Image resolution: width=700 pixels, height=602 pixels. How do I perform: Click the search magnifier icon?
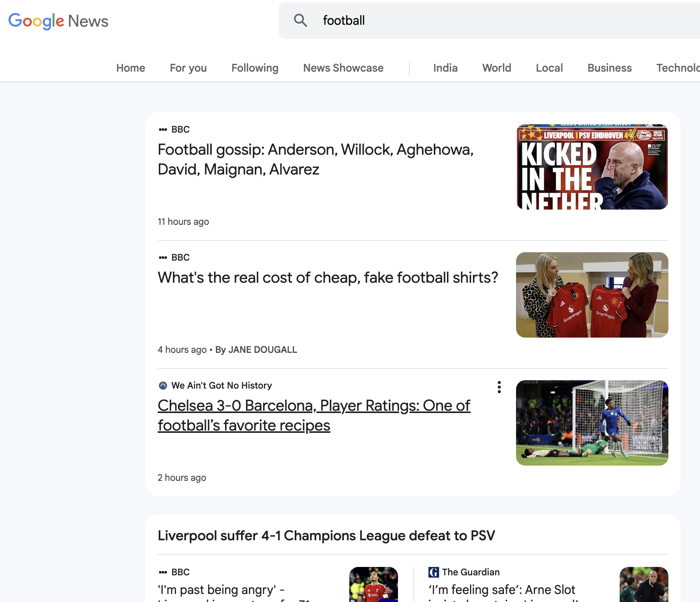click(300, 21)
